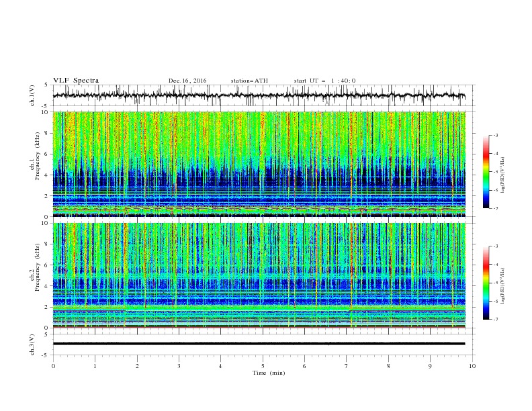Image resolution: width=532 pixels, height=411 pixels.
Task: Click the ch.3 flat voltage trace
Action: tap(259, 344)
